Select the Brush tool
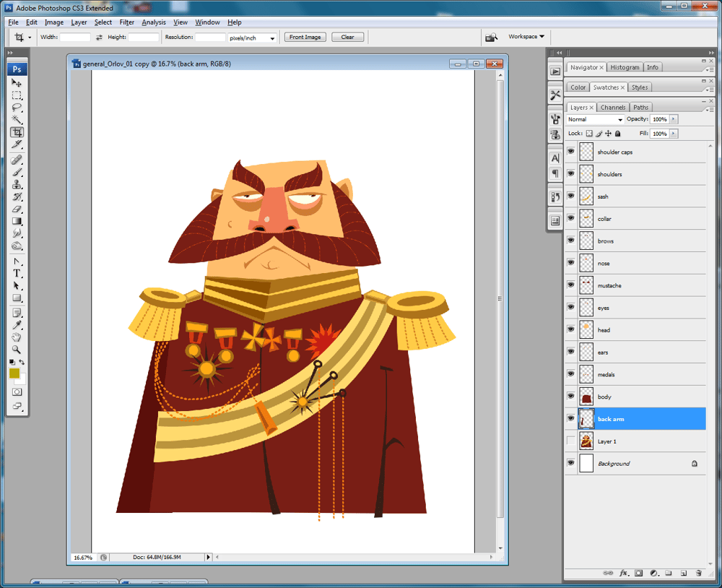 pos(17,173)
